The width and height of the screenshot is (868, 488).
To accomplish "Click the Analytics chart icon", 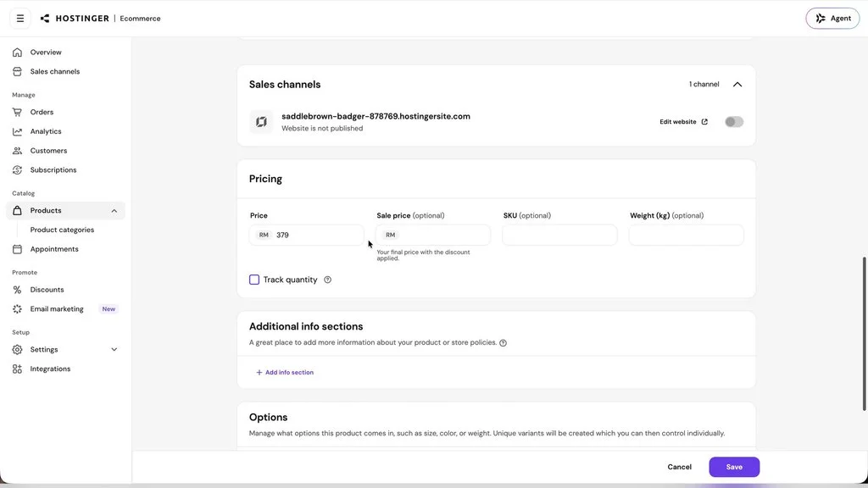I will [x=17, y=131].
